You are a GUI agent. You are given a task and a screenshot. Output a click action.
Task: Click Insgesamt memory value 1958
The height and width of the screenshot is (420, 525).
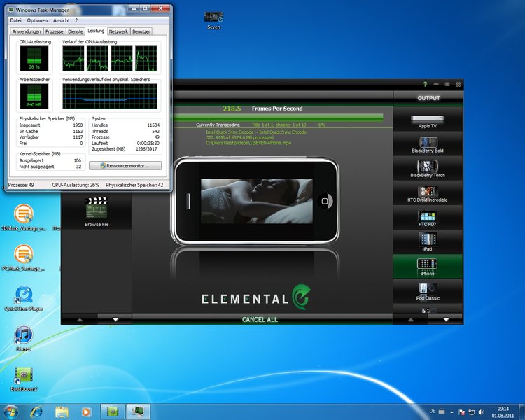pos(78,125)
